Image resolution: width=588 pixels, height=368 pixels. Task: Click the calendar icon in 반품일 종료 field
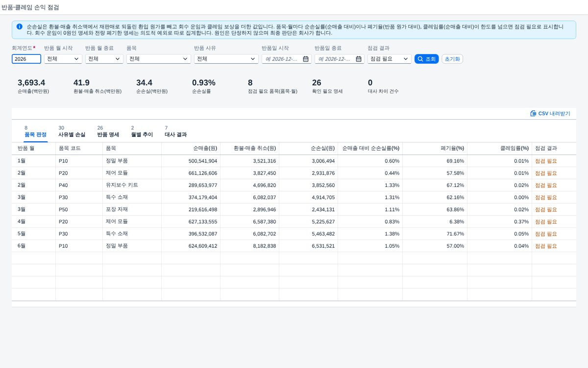(359, 59)
